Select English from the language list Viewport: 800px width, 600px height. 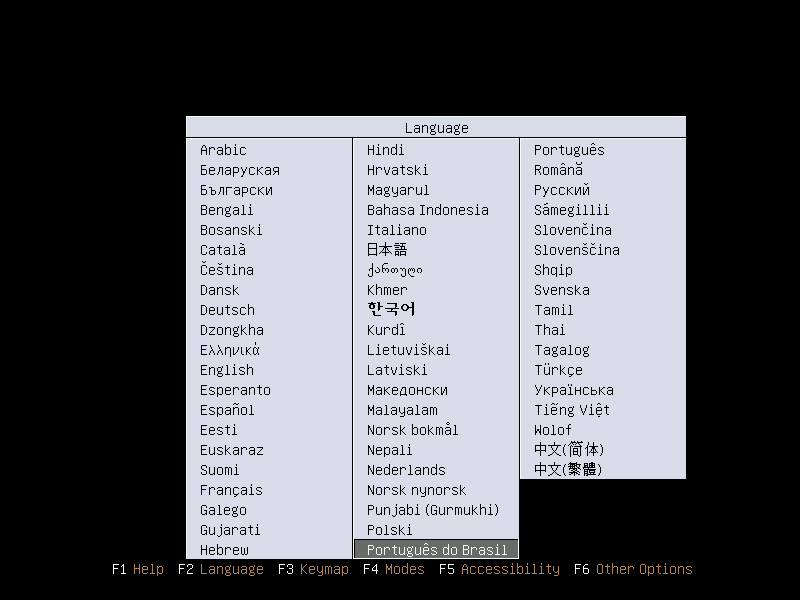click(x=227, y=370)
